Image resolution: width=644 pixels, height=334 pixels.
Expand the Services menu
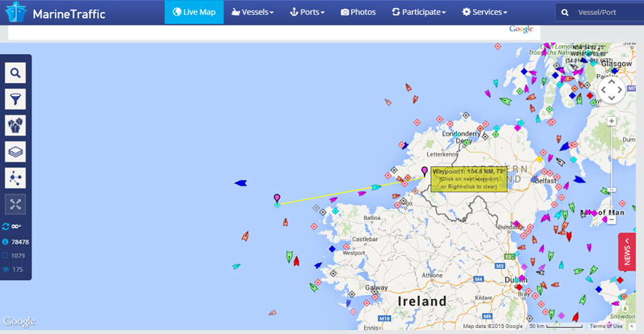(484, 12)
